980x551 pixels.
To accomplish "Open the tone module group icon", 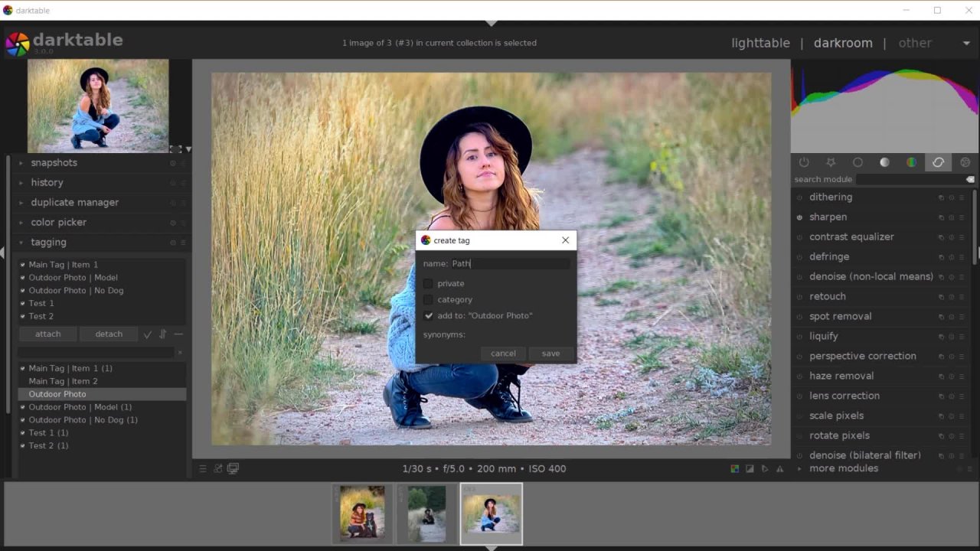I will (884, 162).
